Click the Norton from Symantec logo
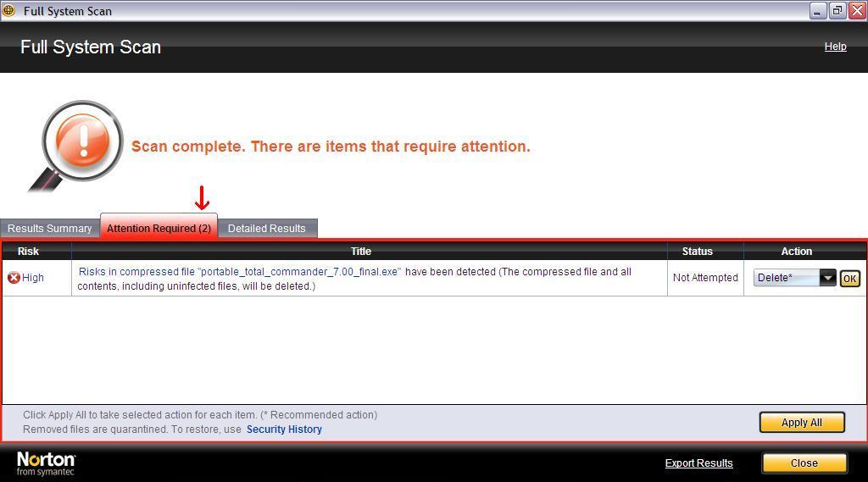 pos(46,463)
